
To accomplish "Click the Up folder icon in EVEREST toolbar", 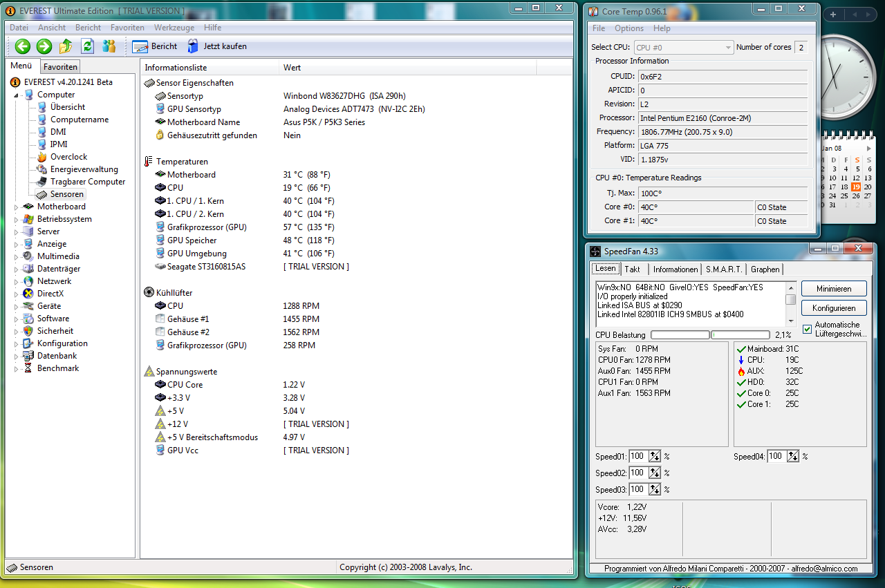I will (66, 46).
